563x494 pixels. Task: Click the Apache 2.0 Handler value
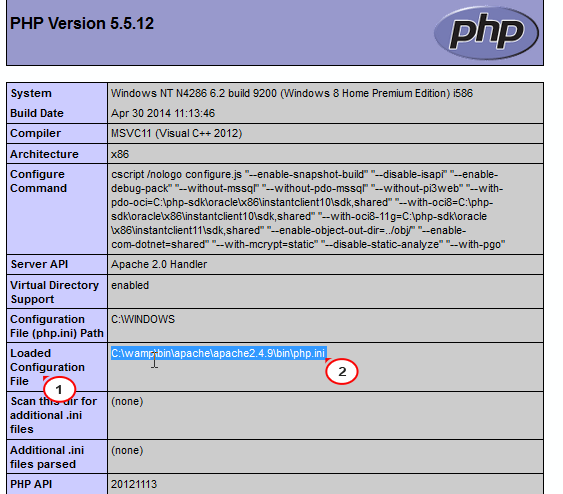159,265
